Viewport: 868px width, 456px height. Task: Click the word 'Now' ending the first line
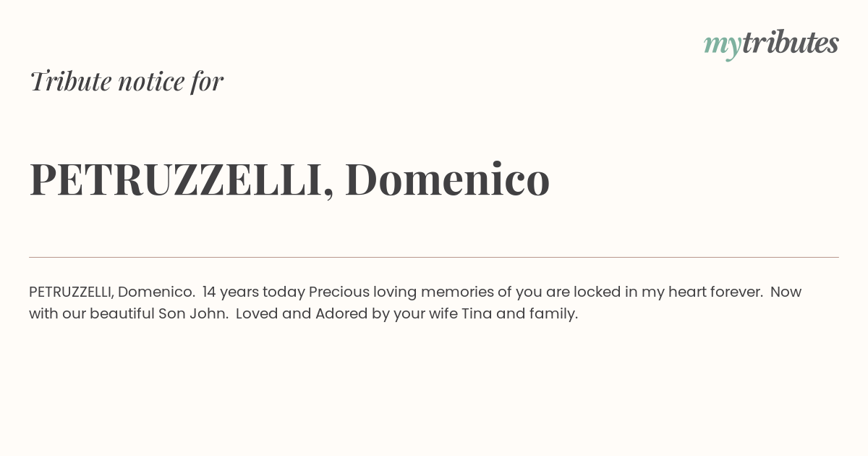pos(786,292)
